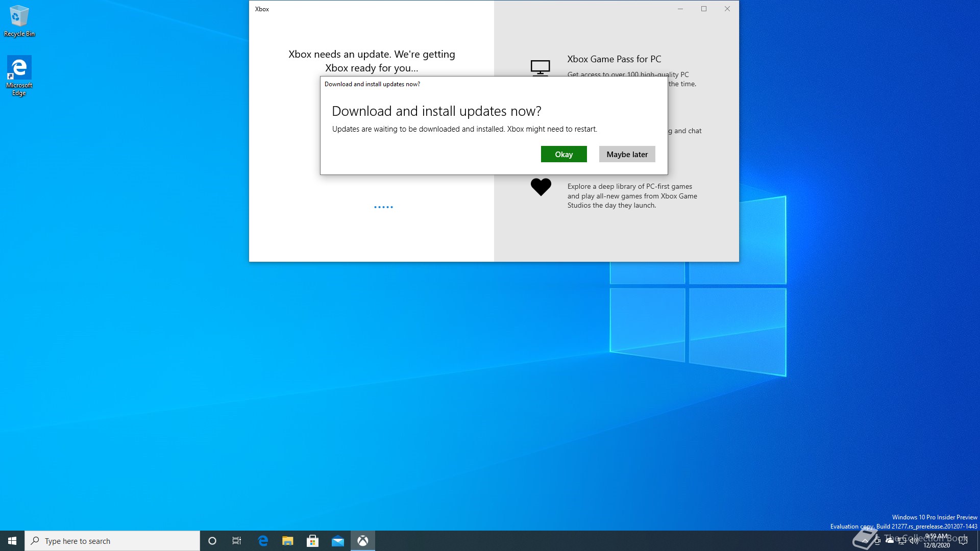This screenshot has height=551, width=980.
Task: Select the Microsoft Edge desktop shortcut
Action: [x=19, y=76]
